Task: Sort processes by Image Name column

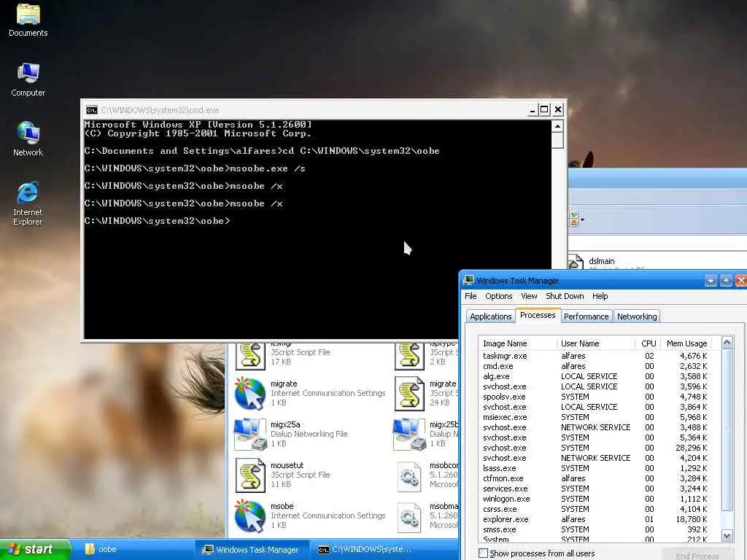Action: tap(517, 343)
